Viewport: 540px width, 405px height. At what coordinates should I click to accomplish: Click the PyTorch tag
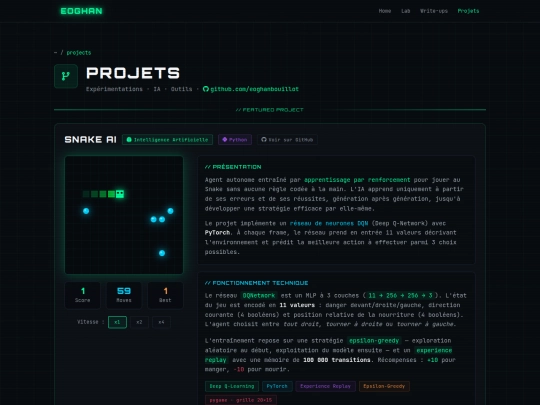pyautogui.click(x=277, y=386)
